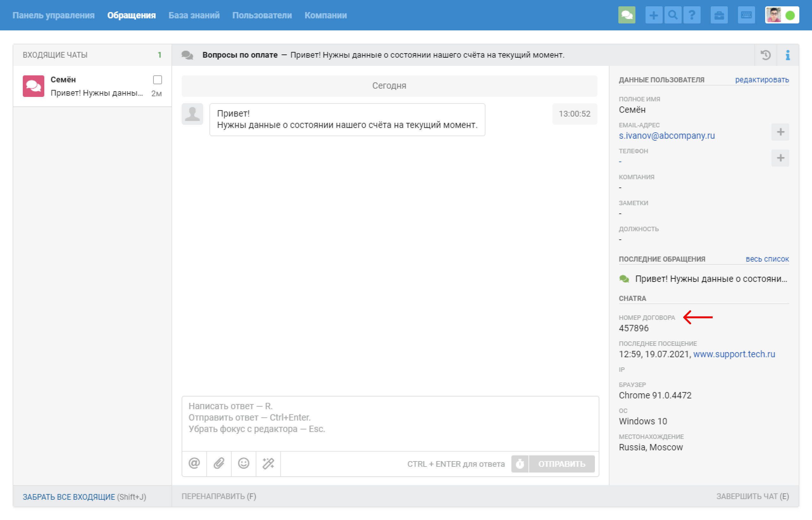Open the magic wand templates icon
This screenshot has height=520, width=812.
pyautogui.click(x=268, y=463)
